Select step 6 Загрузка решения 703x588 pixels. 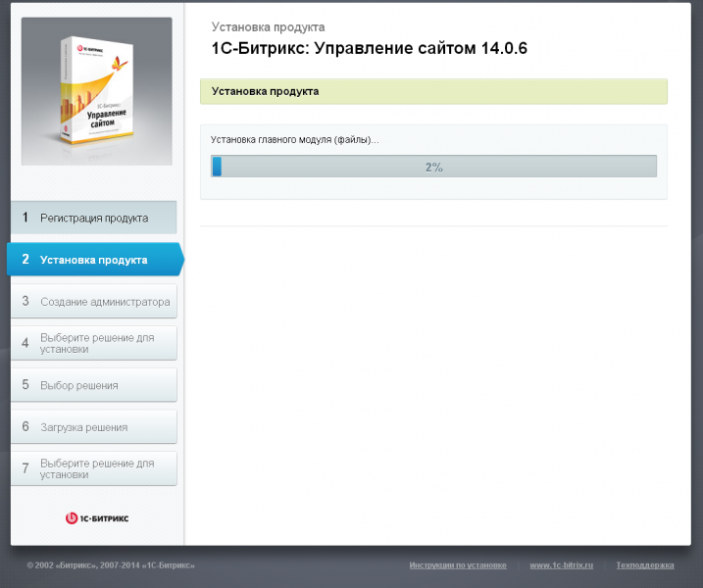coord(94,426)
